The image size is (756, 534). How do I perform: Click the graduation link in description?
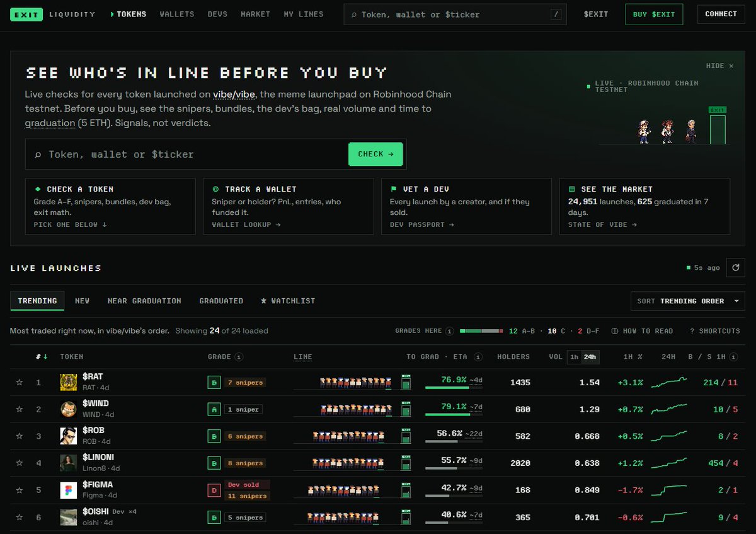[x=50, y=123]
